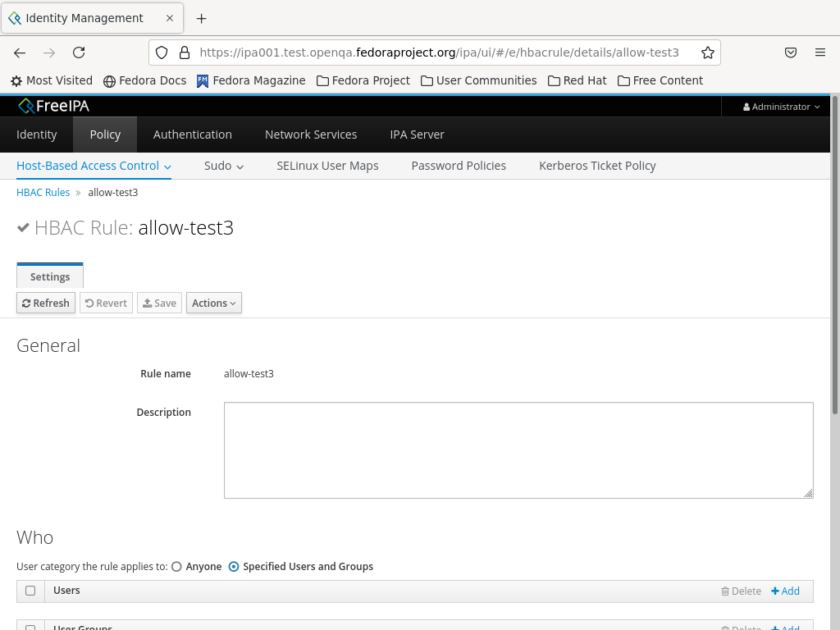Tick the Users table select-all checkbox
The height and width of the screenshot is (630, 840).
pos(30,591)
